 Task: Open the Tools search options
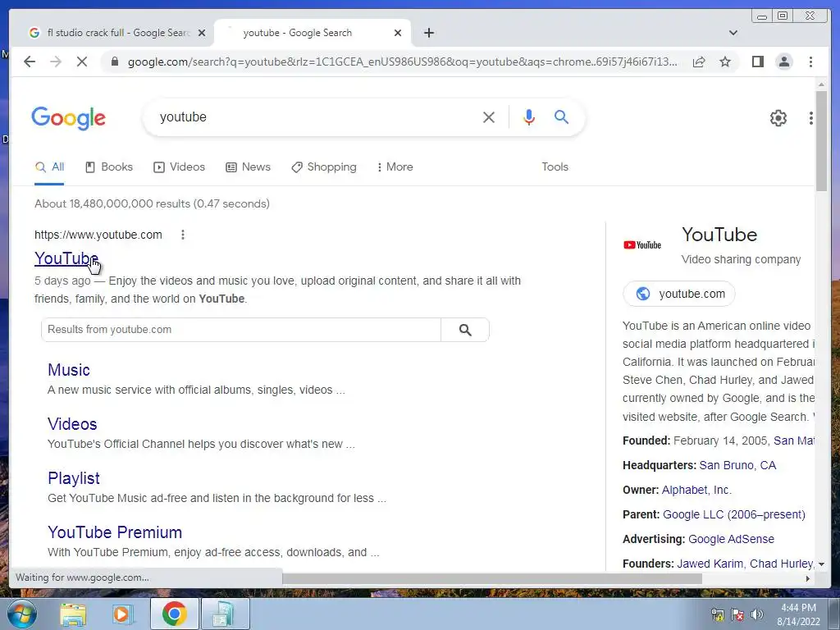point(555,167)
